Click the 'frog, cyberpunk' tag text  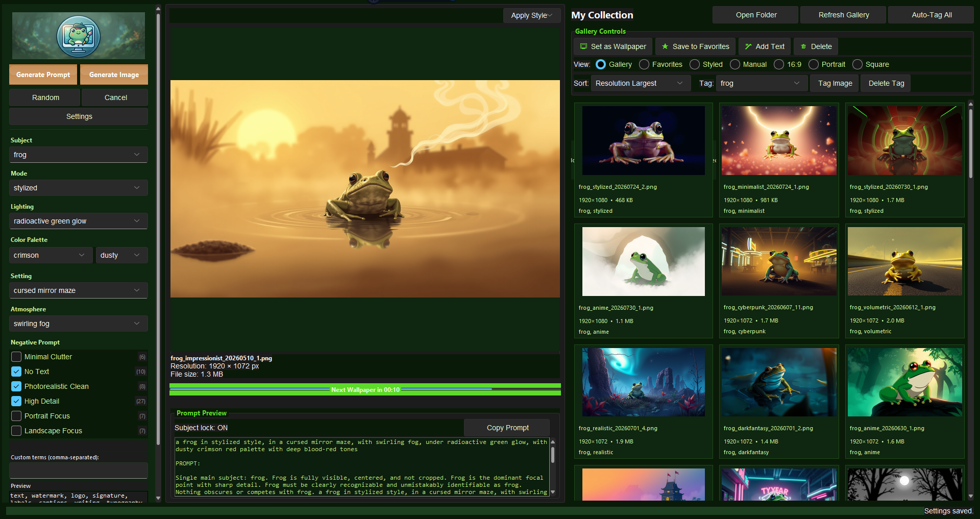point(744,331)
